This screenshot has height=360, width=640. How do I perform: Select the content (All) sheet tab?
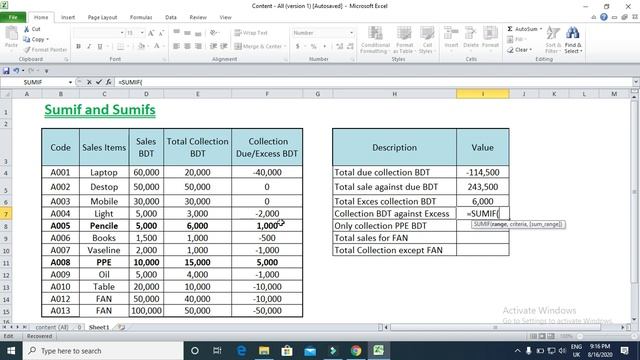[52, 327]
